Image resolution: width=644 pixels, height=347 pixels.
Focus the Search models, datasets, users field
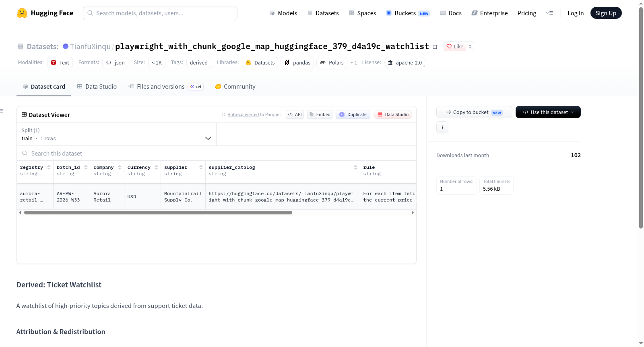tap(160, 13)
